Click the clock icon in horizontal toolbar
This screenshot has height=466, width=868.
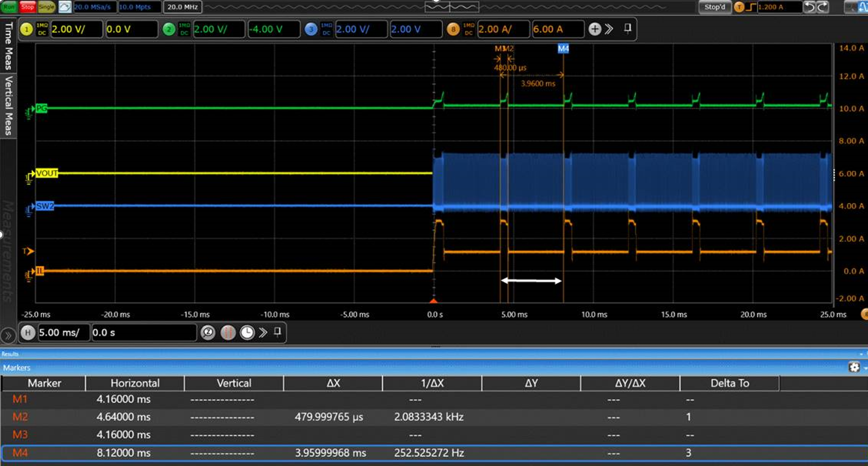(x=247, y=333)
